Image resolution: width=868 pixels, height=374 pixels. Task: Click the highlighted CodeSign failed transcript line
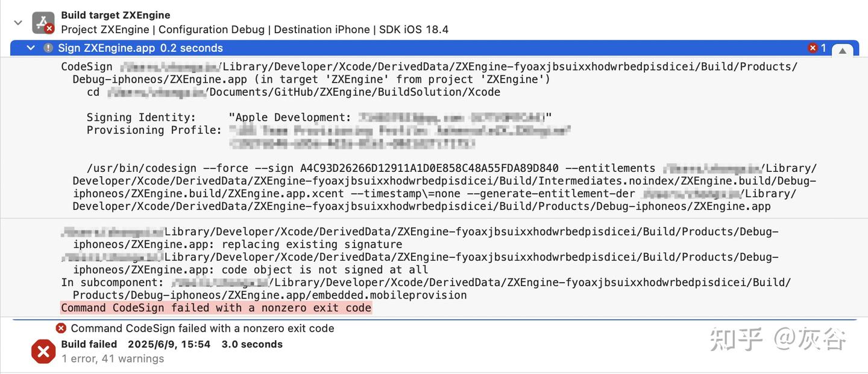216,308
